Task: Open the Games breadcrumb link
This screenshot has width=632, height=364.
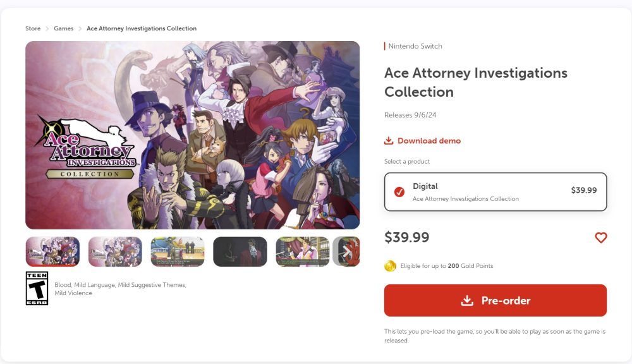Action: point(64,28)
